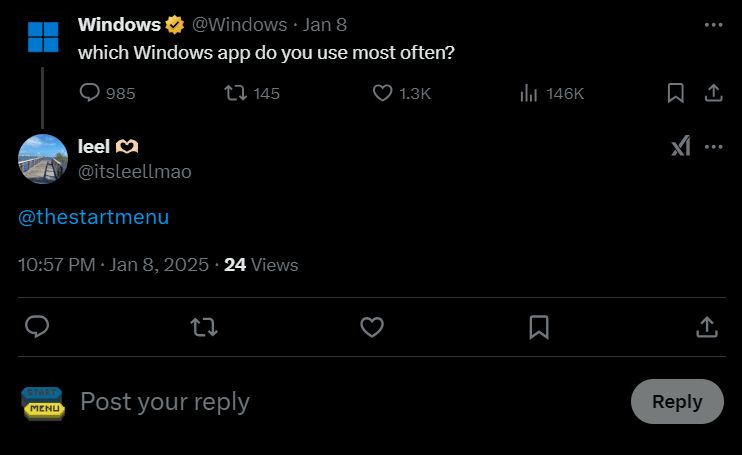
Task: Open more options on leel's reply
Action: tap(713, 147)
